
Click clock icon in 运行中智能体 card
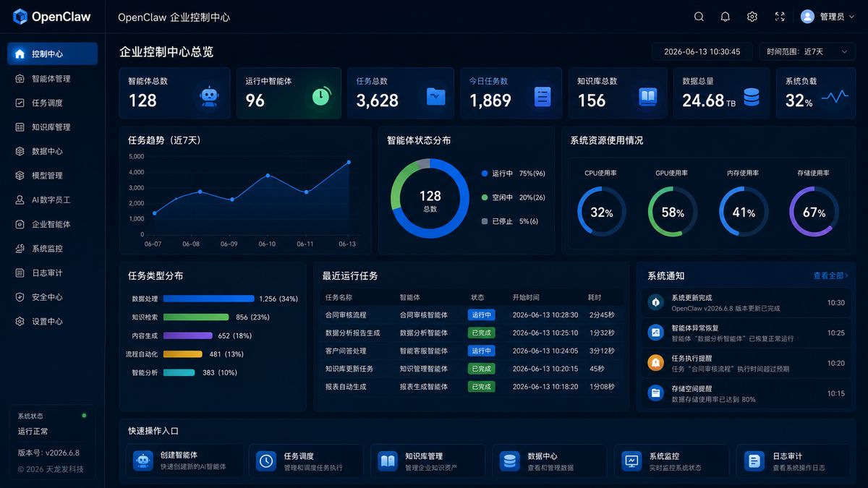coord(322,96)
